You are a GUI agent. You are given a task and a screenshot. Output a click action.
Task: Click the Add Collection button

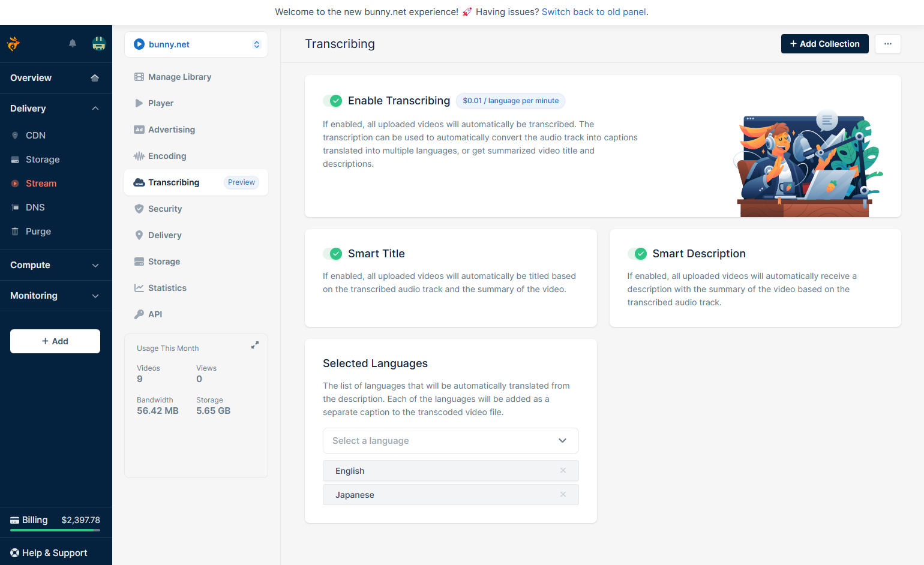[x=824, y=43]
